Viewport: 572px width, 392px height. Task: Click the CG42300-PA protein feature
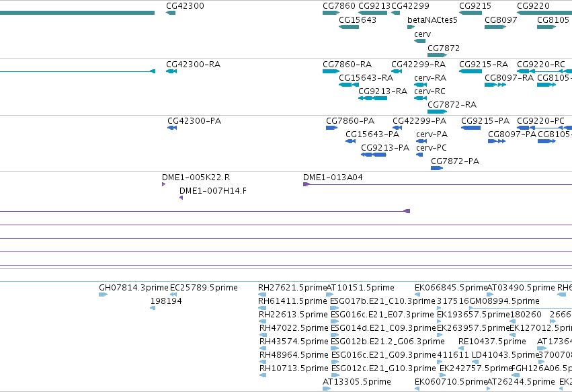coord(172,128)
